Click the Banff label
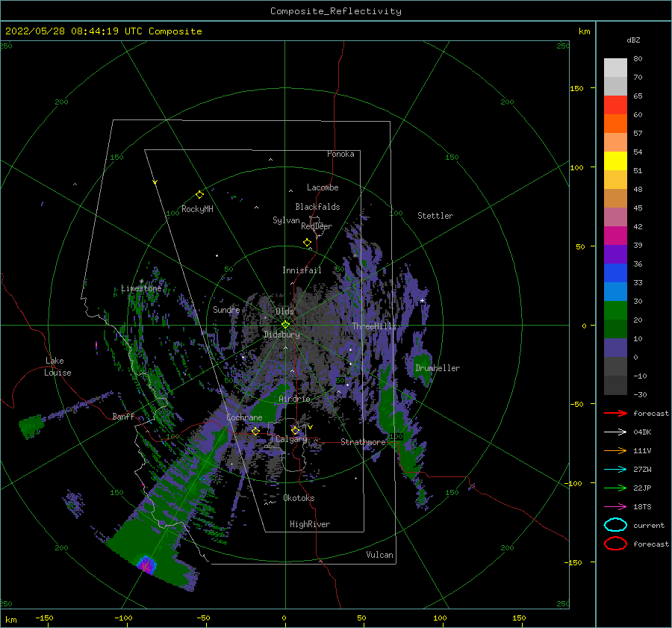Screen dimensions: 672x628 click(x=123, y=416)
